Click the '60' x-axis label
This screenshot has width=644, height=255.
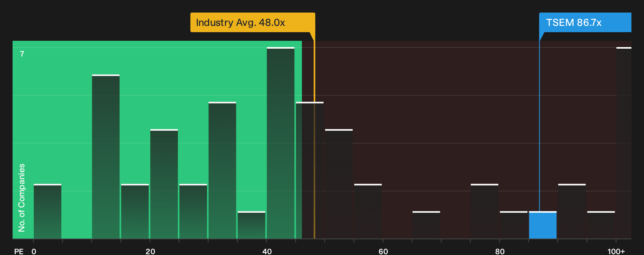(x=383, y=251)
